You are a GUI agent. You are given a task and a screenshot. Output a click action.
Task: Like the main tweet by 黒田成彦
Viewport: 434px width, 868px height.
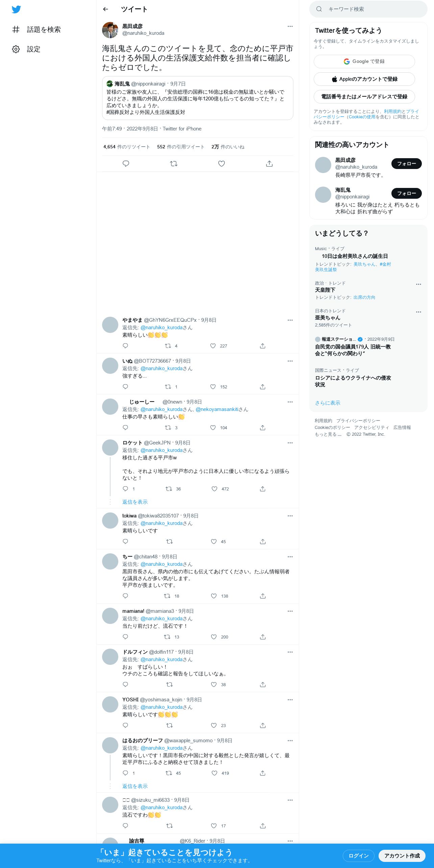click(x=221, y=164)
